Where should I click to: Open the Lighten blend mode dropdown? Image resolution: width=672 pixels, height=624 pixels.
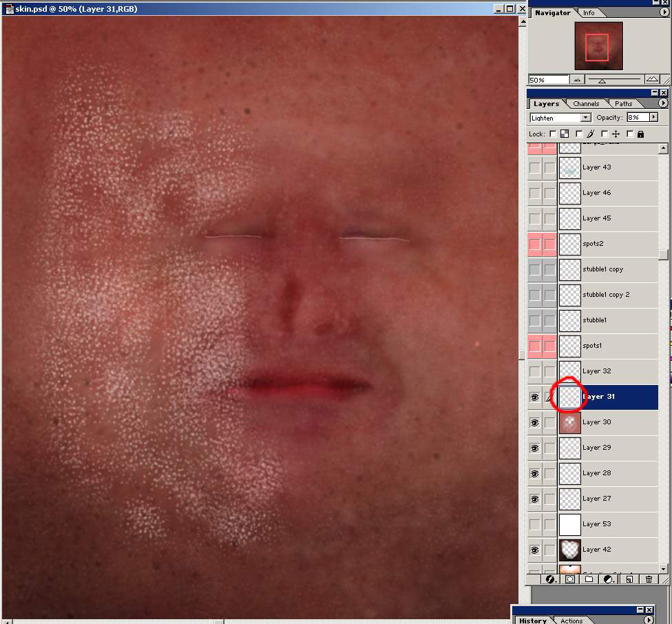(586, 118)
